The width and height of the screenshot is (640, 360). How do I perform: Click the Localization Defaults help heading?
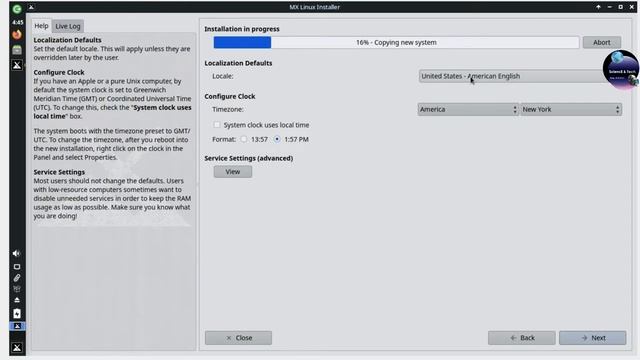tap(67, 40)
